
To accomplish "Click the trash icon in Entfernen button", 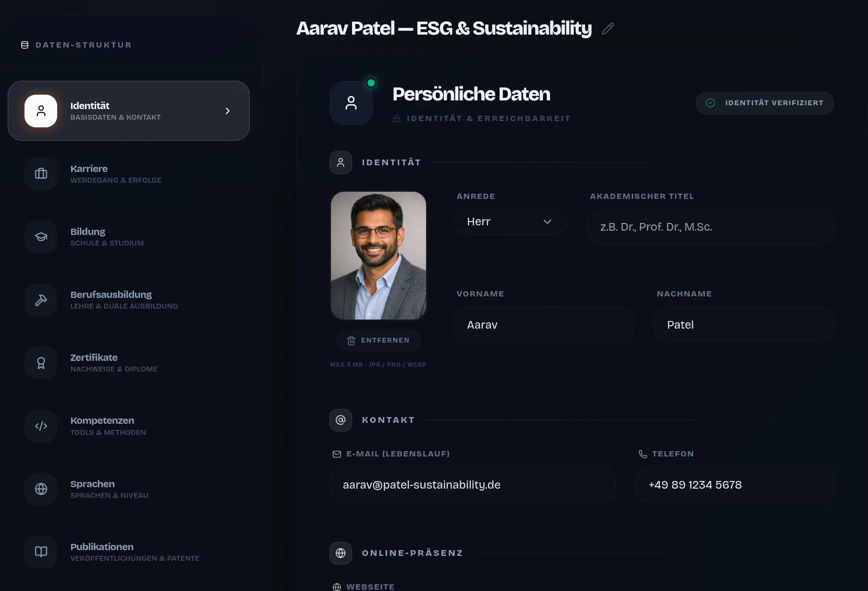I will pos(351,341).
